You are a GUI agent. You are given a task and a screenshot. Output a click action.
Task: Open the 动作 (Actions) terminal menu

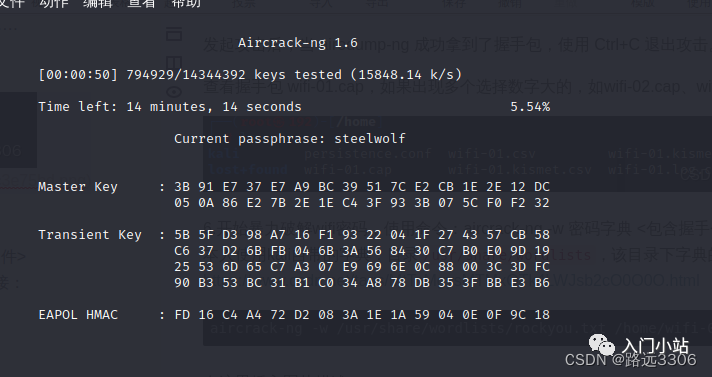pyautogui.click(x=54, y=4)
